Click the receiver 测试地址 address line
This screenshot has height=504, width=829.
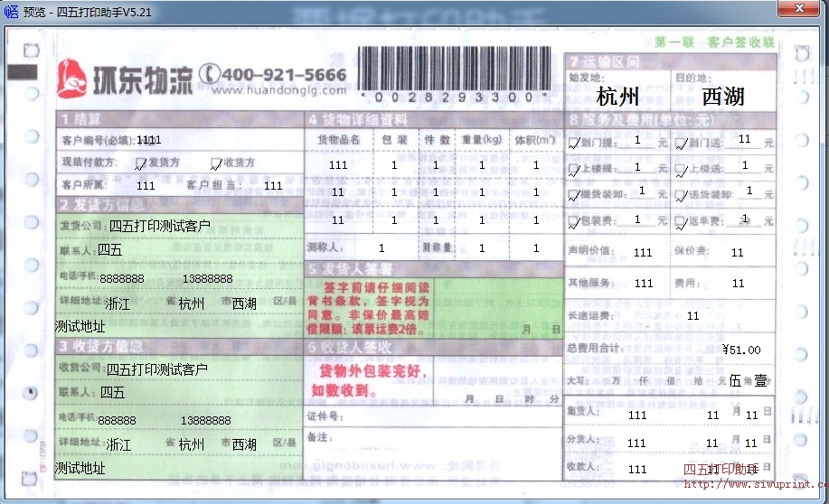click(x=80, y=468)
